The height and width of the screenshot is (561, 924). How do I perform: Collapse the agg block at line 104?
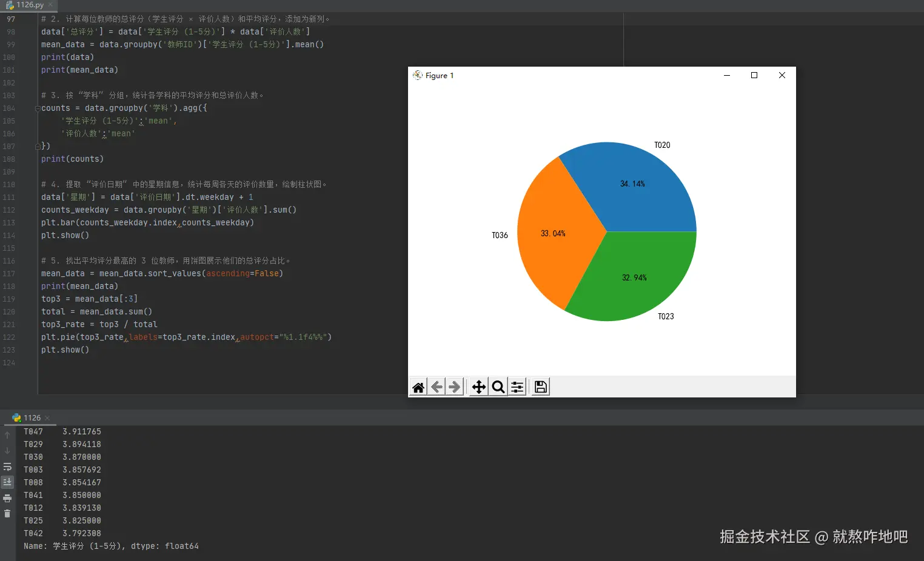click(38, 108)
